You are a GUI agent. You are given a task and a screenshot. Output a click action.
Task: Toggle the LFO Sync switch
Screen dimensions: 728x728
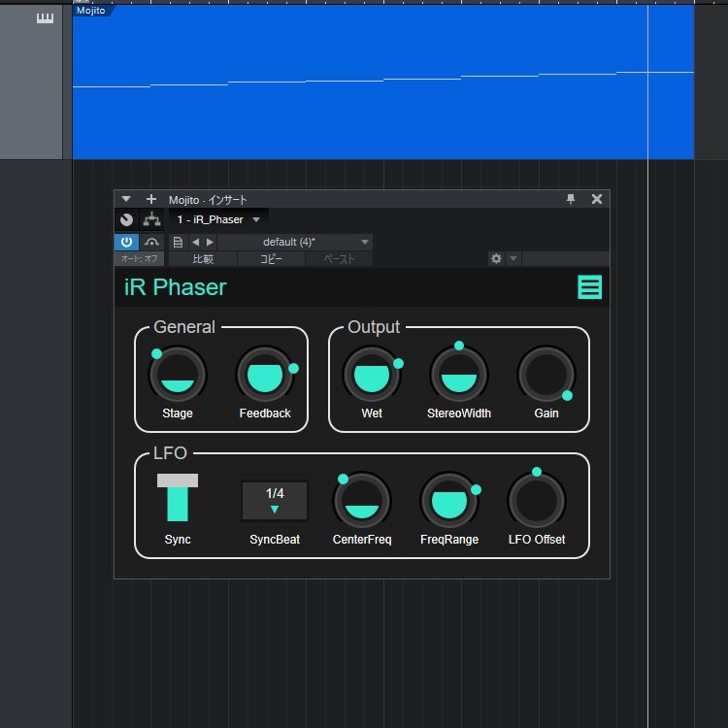coord(178,497)
